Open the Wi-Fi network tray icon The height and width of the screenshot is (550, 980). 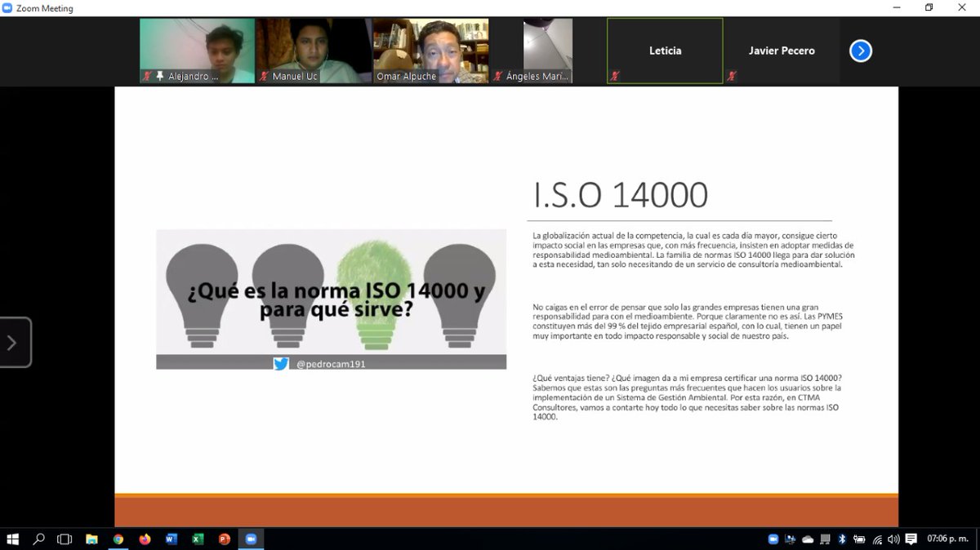point(877,539)
